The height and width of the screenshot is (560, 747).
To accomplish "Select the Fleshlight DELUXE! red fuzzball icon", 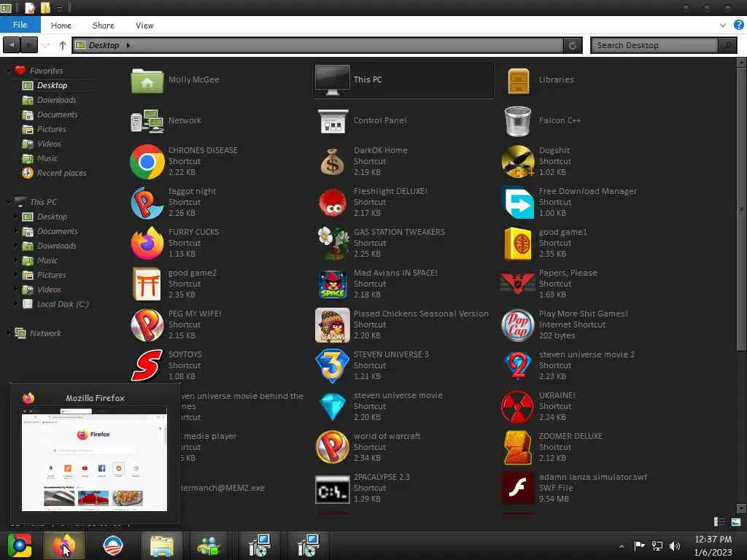I will (x=333, y=203).
